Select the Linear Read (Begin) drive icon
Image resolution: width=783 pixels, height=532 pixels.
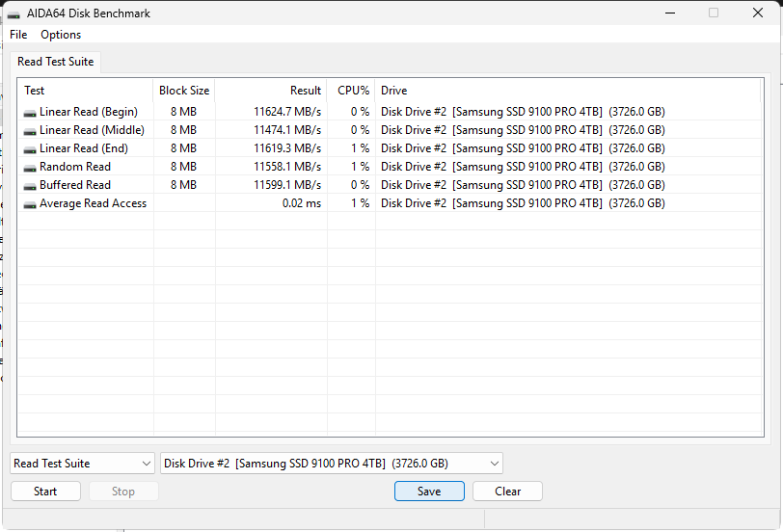pos(30,112)
